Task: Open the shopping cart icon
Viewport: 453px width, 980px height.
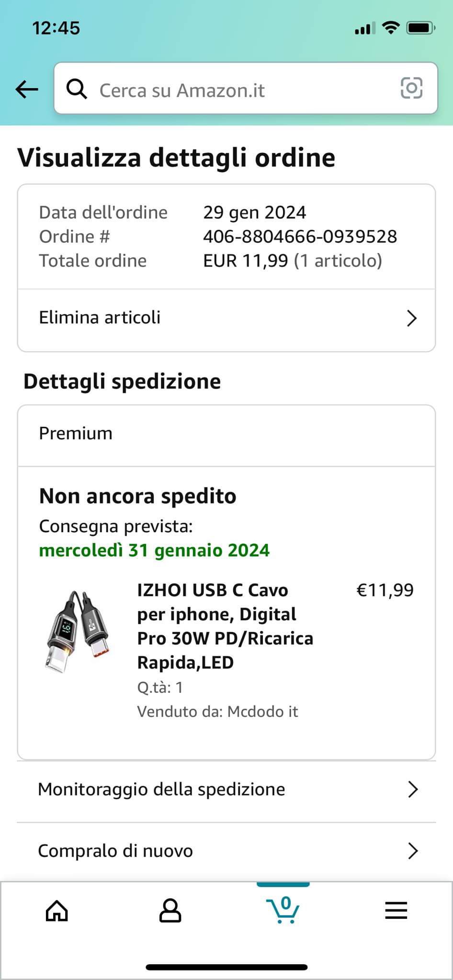Action: click(x=283, y=910)
